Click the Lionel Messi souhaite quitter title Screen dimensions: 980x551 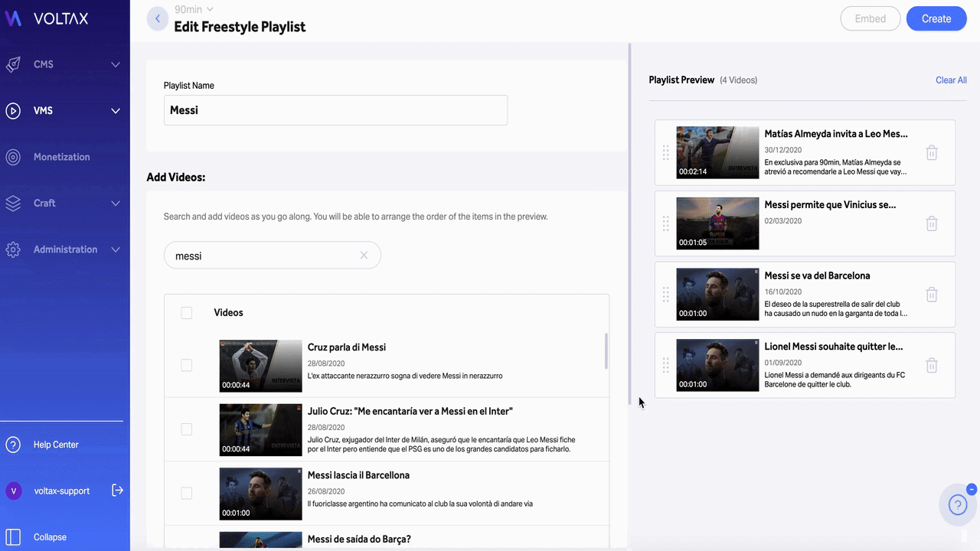tap(834, 347)
